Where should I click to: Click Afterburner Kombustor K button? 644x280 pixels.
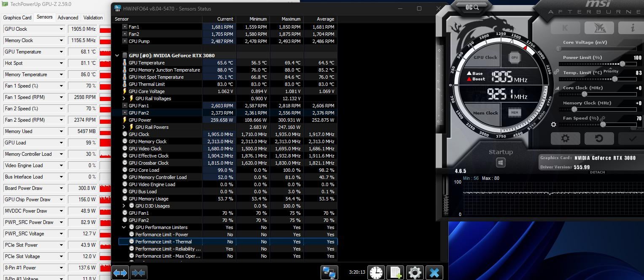565,28
